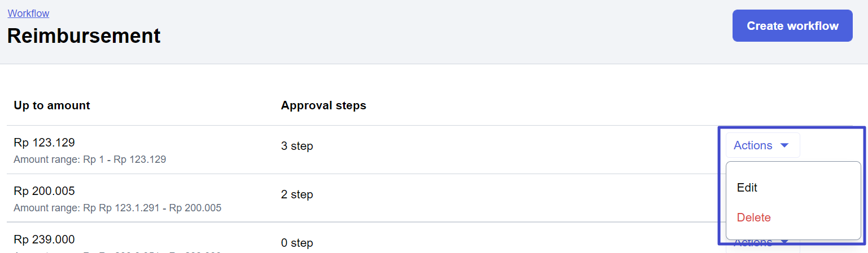The image size is (868, 253).
Task: Click the Reimbursement page heading
Action: 84,36
